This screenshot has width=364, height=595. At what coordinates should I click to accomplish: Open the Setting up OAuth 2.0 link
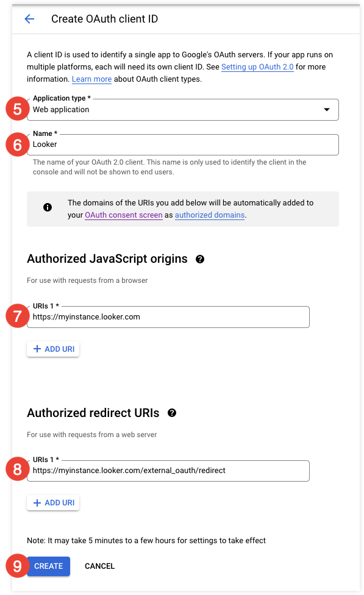(x=257, y=67)
